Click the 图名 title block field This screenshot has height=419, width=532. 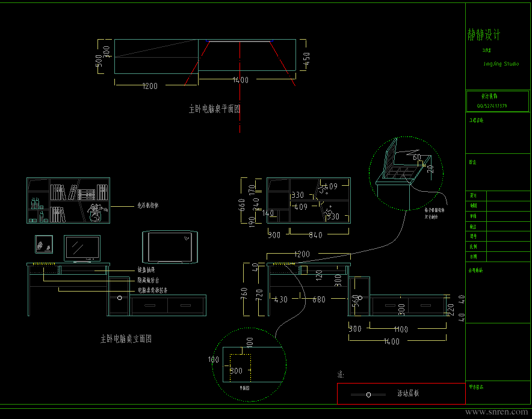coord(497,172)
